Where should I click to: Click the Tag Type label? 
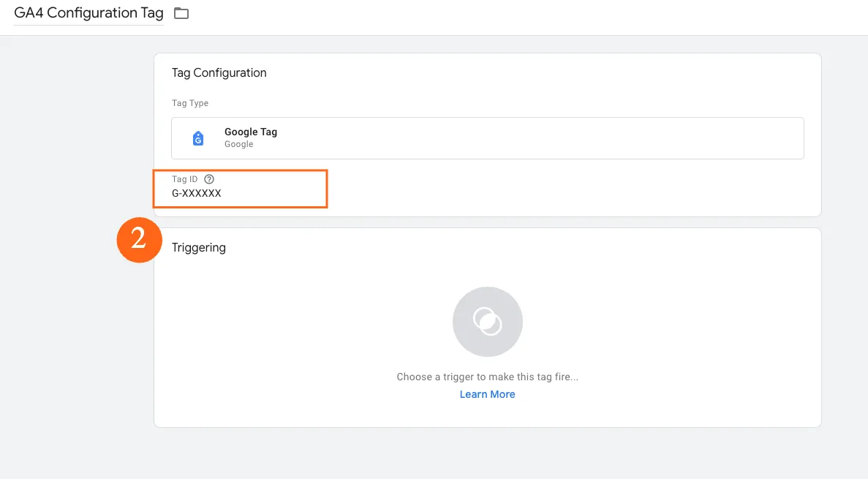(x=190, y=103)
